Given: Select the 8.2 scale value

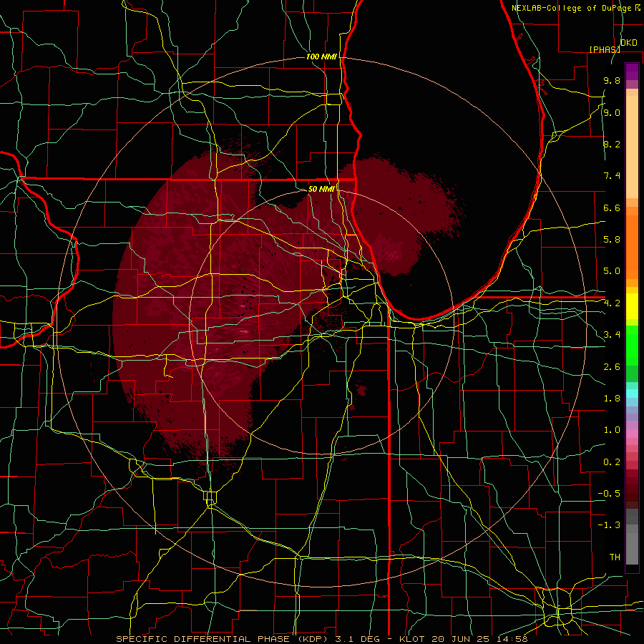Looking at the screenshot, I should (612, 144).
